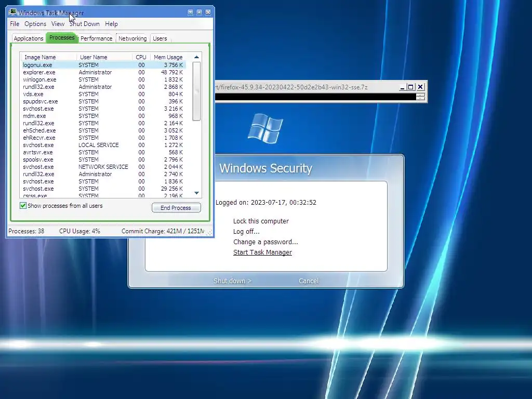The image size is (532, 399).
Task: Close the firefox 7z archive window
Action: [x=420, y=87]
